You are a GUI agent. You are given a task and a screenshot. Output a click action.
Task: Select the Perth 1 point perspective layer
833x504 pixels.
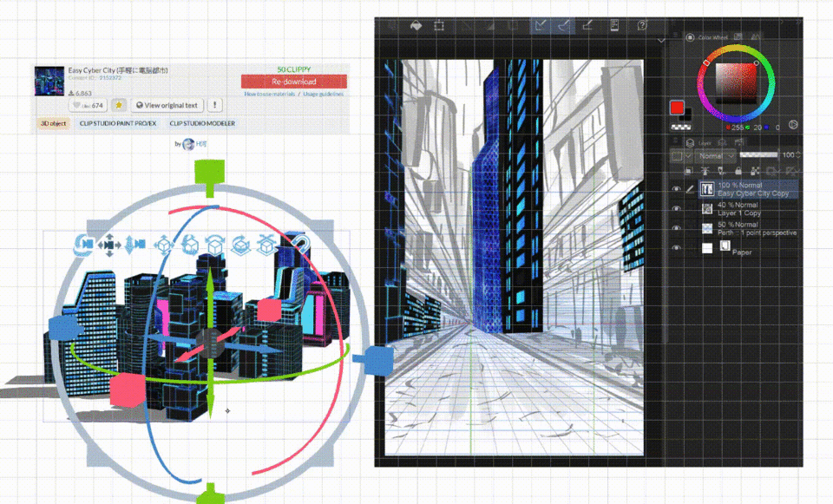point(747,228)
